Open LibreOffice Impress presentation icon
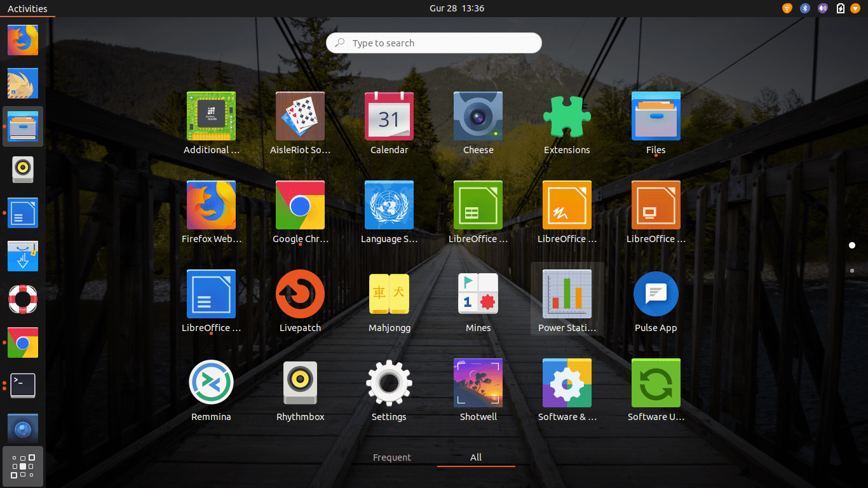Screen dimensions: 868x488 point(656,205)
